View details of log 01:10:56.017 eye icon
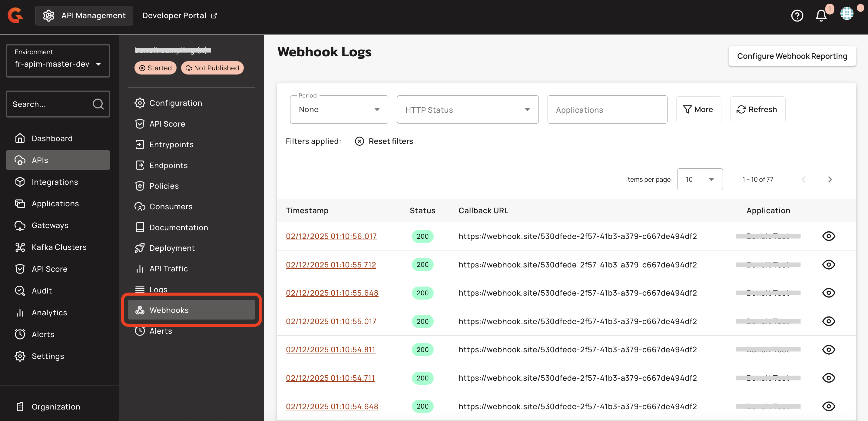 (x=828, y=236)
